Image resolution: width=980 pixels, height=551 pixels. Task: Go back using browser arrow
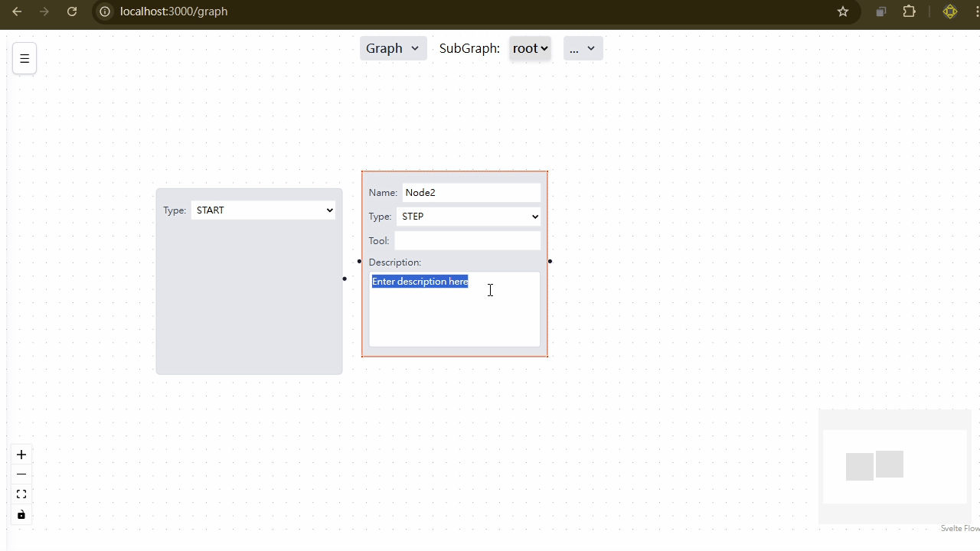pos(17,11)
